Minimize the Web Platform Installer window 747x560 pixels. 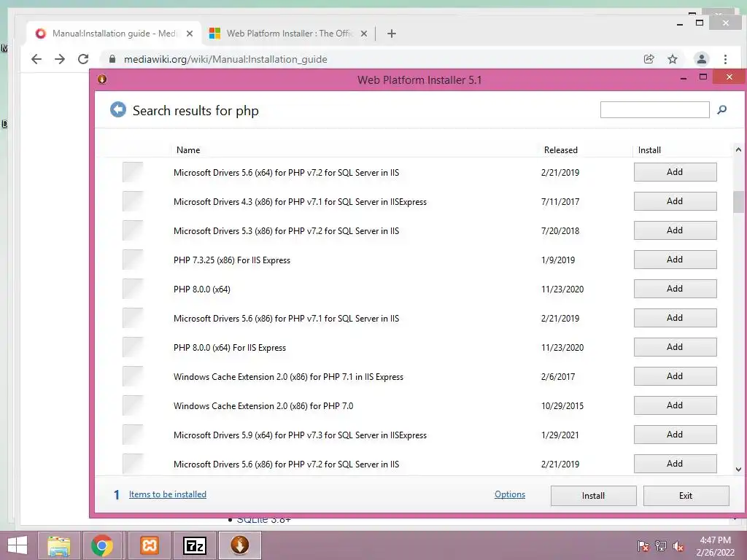pyautogui.click(x=684, y=77)
